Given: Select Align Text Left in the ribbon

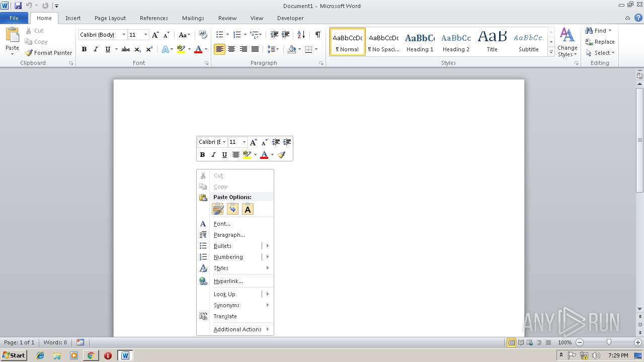Looking at the screenshot, I should [x=219, y=49].
